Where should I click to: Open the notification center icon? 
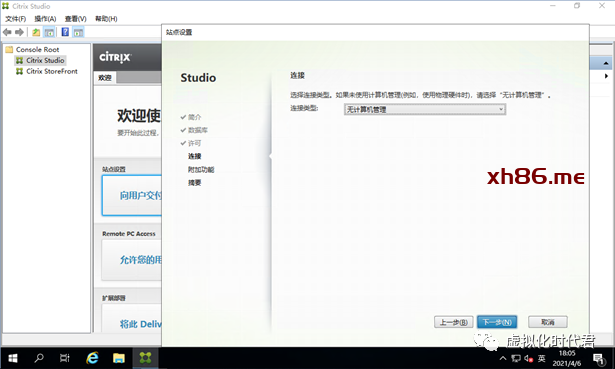(x=599, y=358)
